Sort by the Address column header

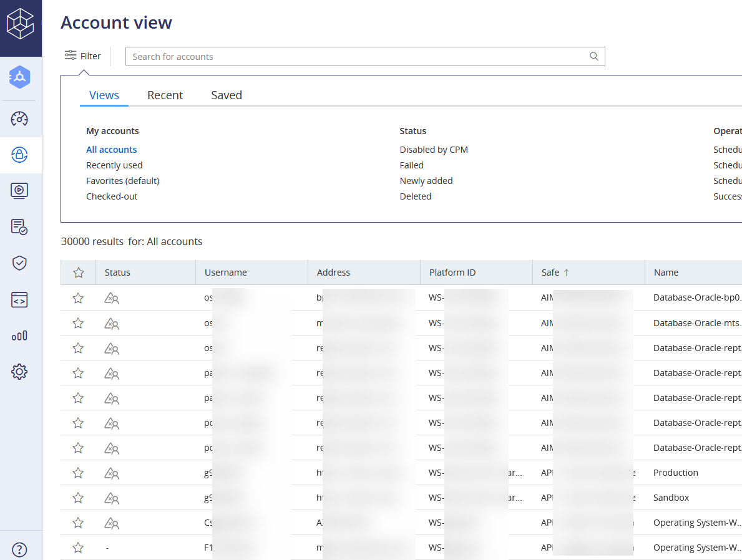(x=333, y=273)
